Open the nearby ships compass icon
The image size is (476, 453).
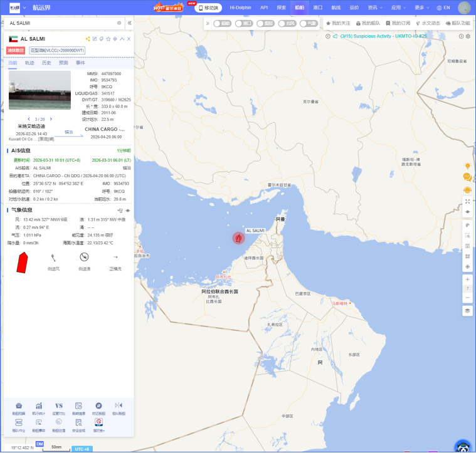click(98, 406)
